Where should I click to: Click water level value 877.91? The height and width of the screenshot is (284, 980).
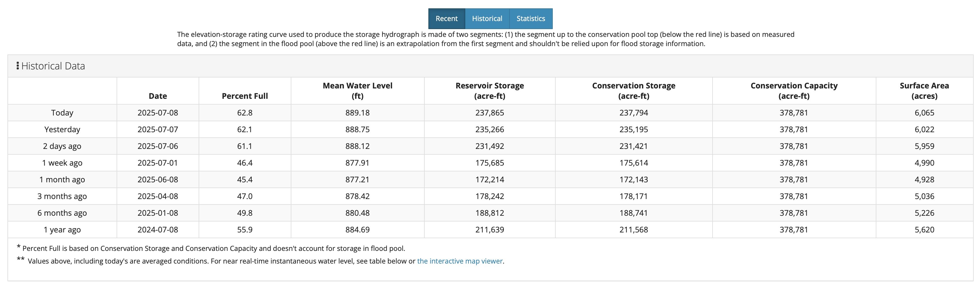click(x=358, y=163)
